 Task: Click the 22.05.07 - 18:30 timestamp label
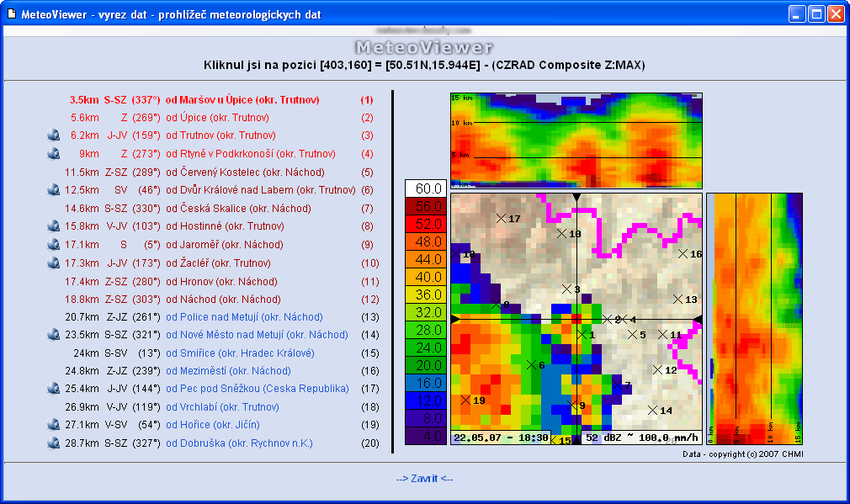click(501, 438)
